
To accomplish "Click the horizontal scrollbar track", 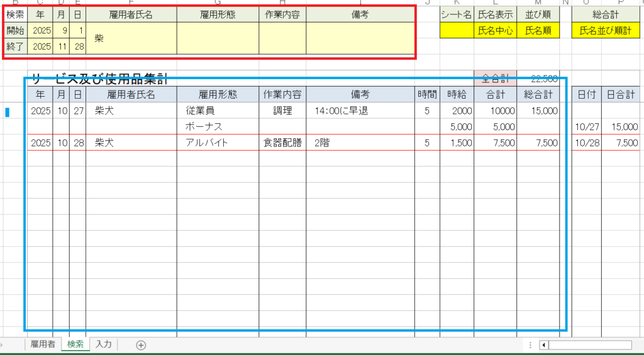I will (x=591, y=345).
